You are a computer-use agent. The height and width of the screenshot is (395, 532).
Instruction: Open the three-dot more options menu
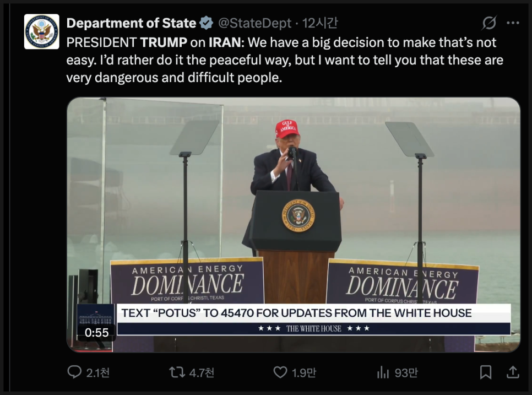click(x=513, y=23)
